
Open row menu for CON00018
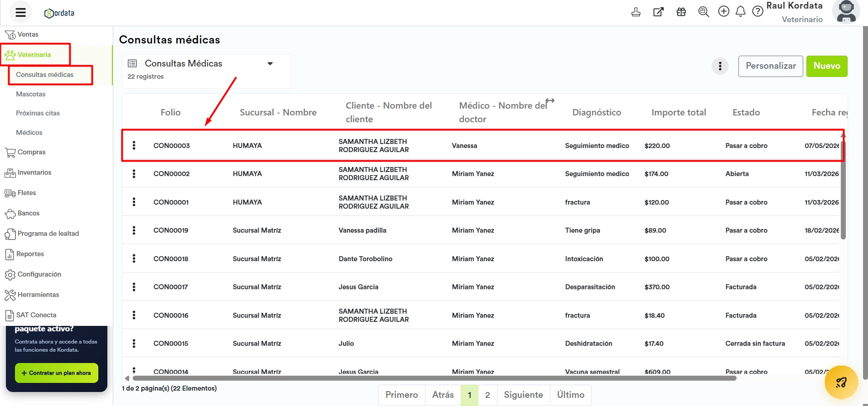tap(134, 258)
